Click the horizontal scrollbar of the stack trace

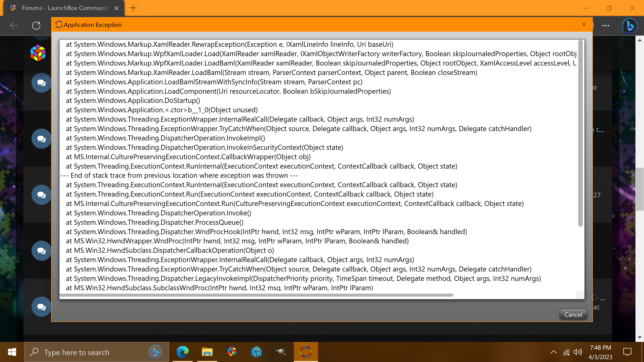pyautogui.click(x=256, y=295)
